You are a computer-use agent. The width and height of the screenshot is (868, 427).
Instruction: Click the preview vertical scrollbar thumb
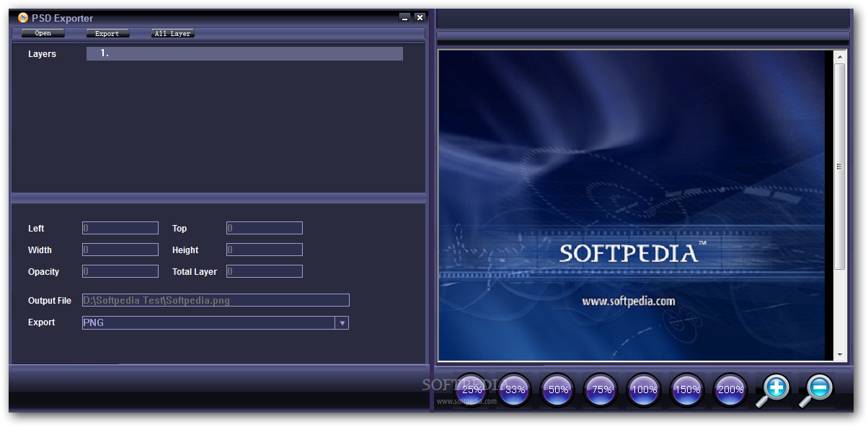[840, 166]
